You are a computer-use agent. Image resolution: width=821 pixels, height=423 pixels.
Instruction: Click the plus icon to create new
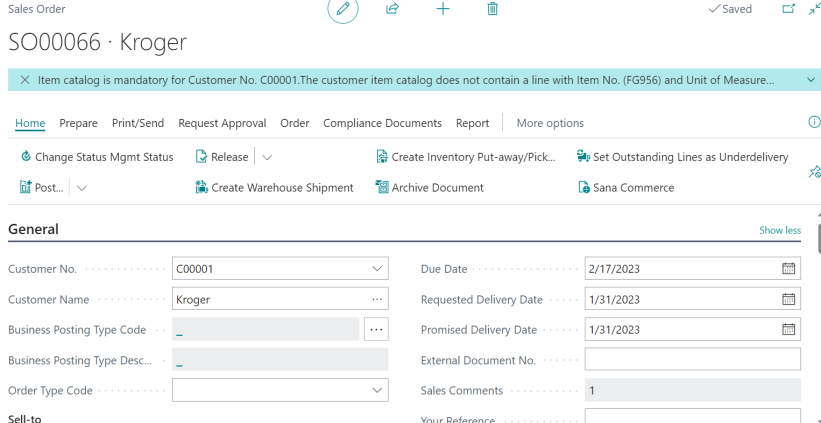(x=443, y=9)
